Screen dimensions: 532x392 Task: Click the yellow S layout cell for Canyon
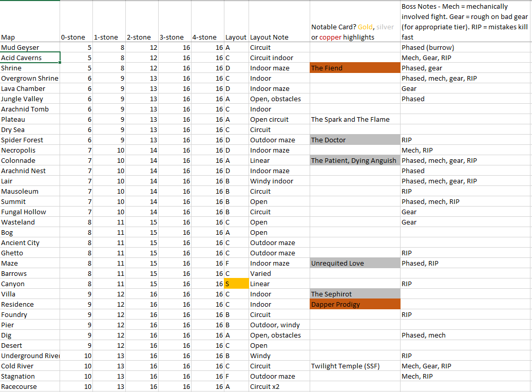pyautogui.click(x=237, y=284)
